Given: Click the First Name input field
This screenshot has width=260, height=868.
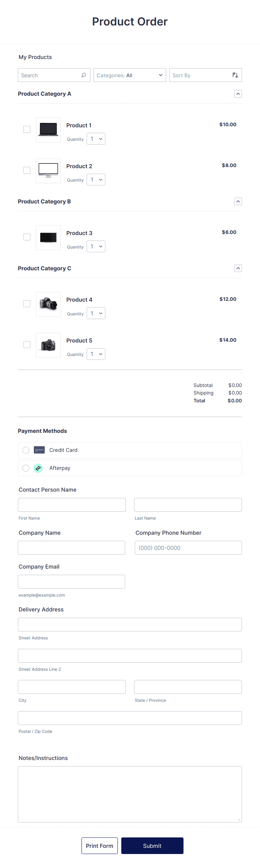Looking at the screenshot, I should coord(72,505).
